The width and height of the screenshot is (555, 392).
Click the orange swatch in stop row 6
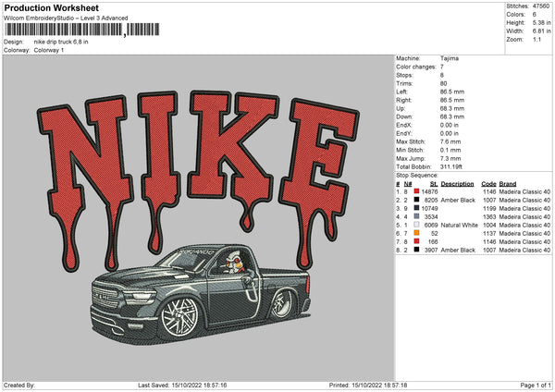(x=416, y=233)
